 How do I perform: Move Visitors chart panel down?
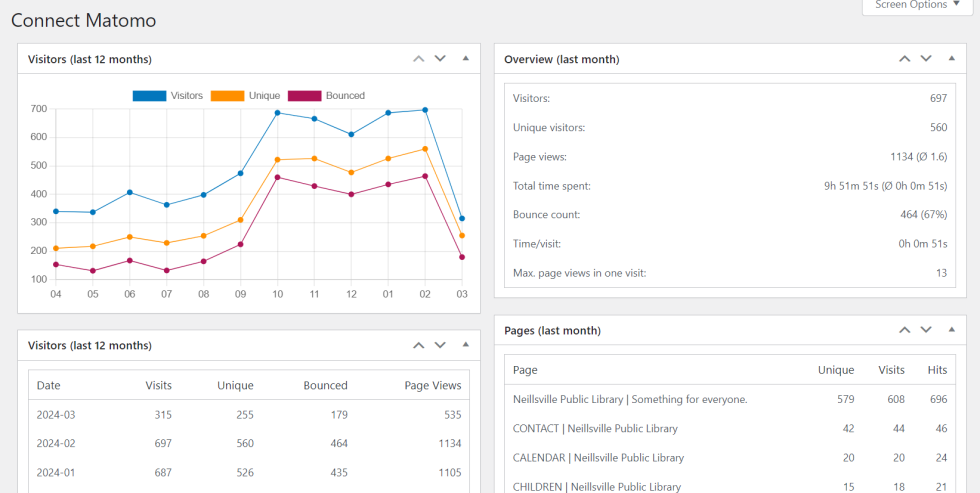click(x=440, y=59)
